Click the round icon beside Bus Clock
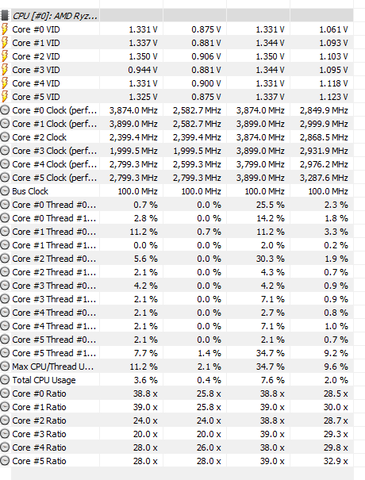Viewport: 365px width, 480px height. click(x=5, y=191)
